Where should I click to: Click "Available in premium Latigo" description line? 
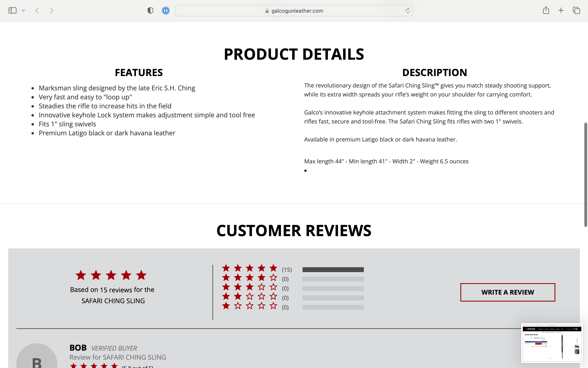381,139
